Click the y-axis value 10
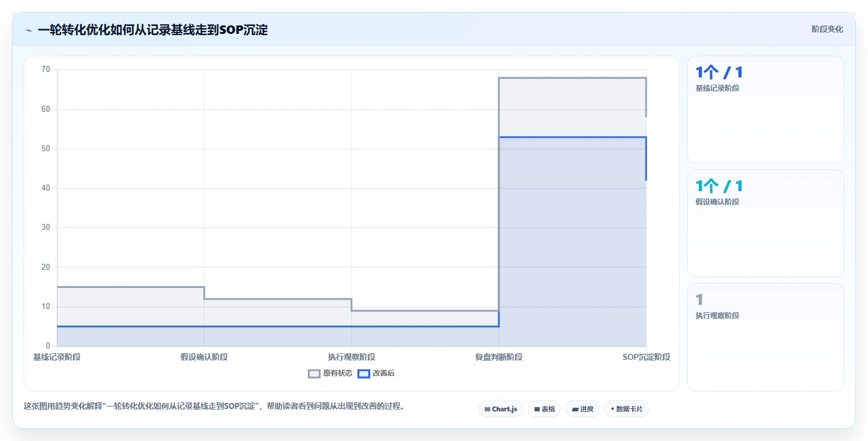The width and height of the screenshot is (868, 441). click(x=45, y=307)
